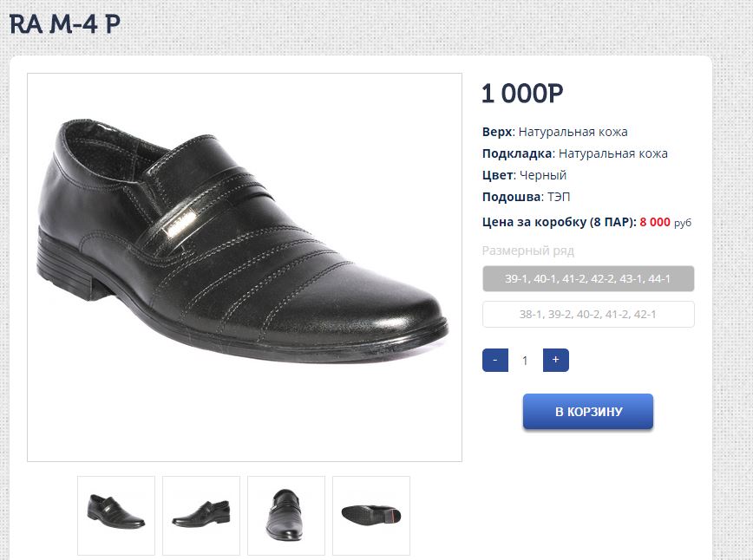Select size range 39-1, 40-1, 41-2
Screen dimensions: 753x560
(x=588, y=279)
